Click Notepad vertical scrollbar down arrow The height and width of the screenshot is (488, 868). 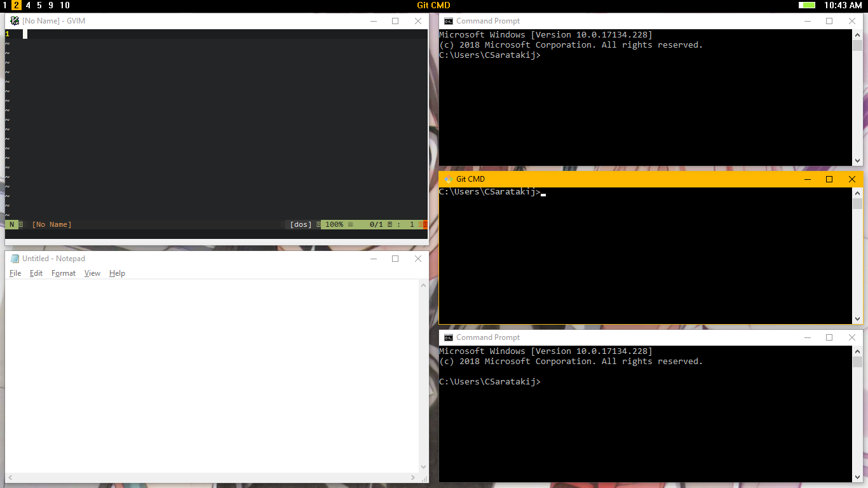[424, 467]
